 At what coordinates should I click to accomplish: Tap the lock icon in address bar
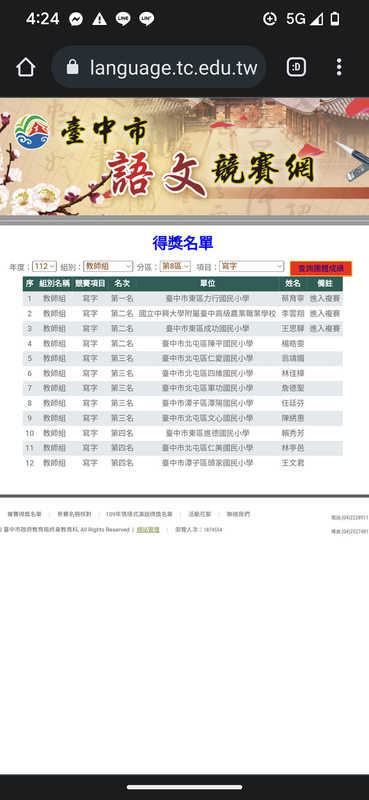pos(72,67)
